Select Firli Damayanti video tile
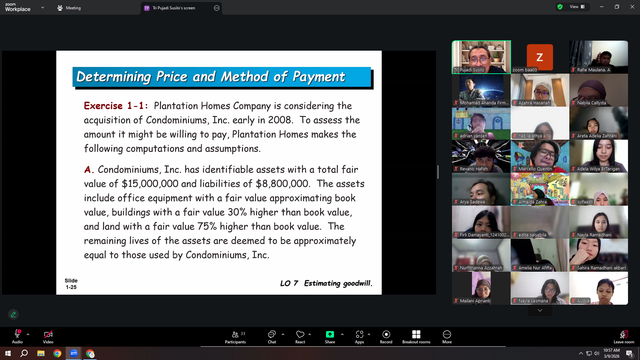Image resolution: width=640 pixels, height=360 pixels. (x=481, y=222)
